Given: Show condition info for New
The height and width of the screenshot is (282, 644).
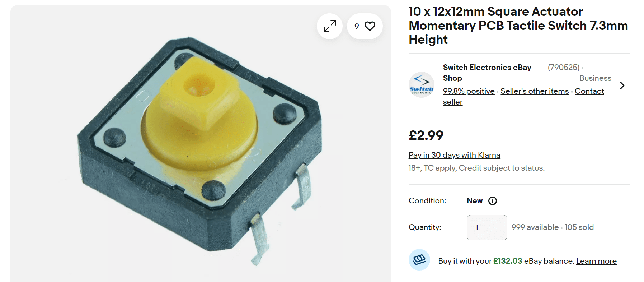Looking at the screenshot, I should [x=493, y=201].
